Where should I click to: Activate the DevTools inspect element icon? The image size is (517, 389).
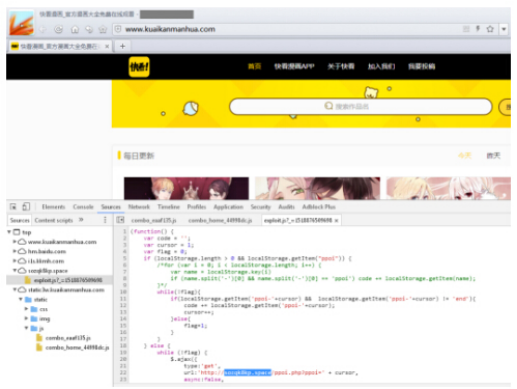point(13,207)
